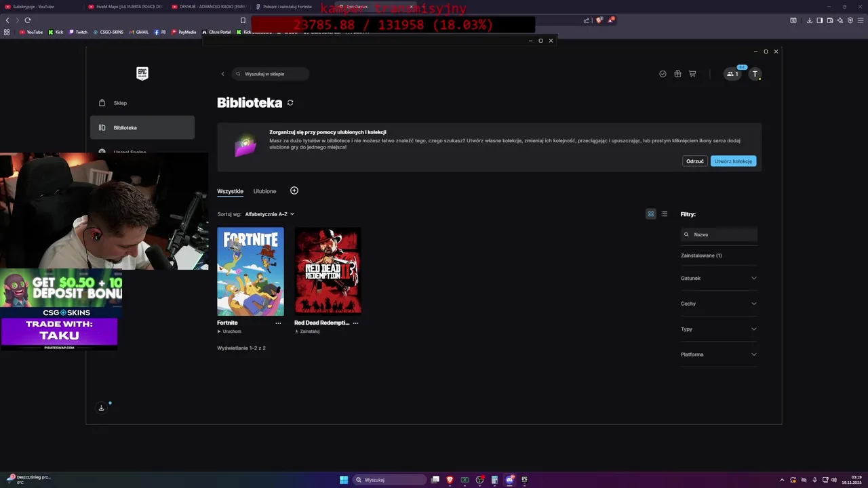Viewport: 868px width, 488px height.
Task: Open the T profile avatar menu
Action: (755, 74)
